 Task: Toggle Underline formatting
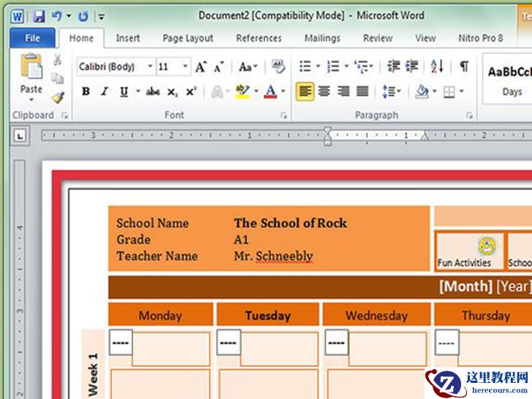(123, 91)
